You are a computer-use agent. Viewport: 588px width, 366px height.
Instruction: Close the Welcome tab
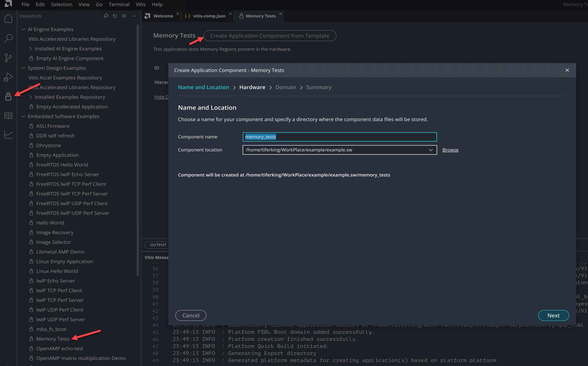178,14
